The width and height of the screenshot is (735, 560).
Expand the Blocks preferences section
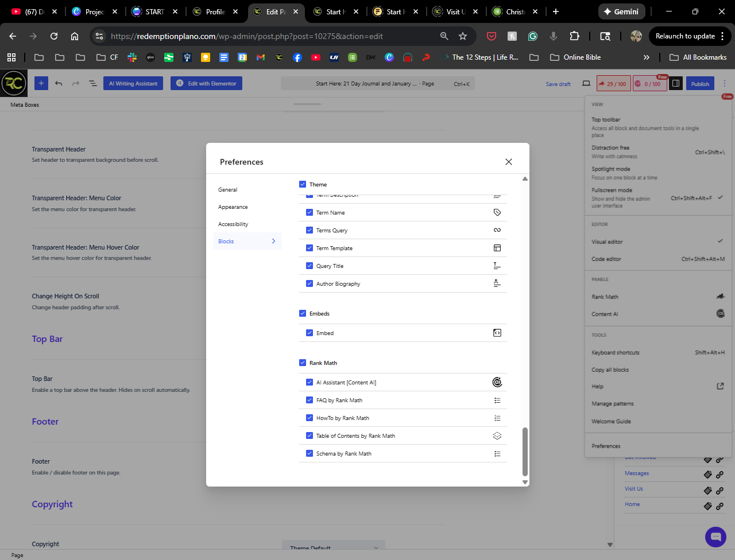pos(247,241)
